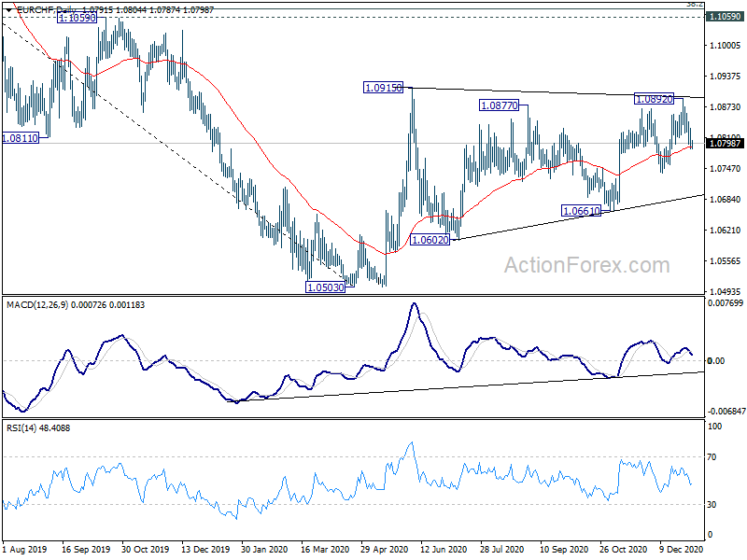This screenshot has height=560, width=747.
Task: Open the EURCHF chart dropdown arrow
Action: point(8,9)
